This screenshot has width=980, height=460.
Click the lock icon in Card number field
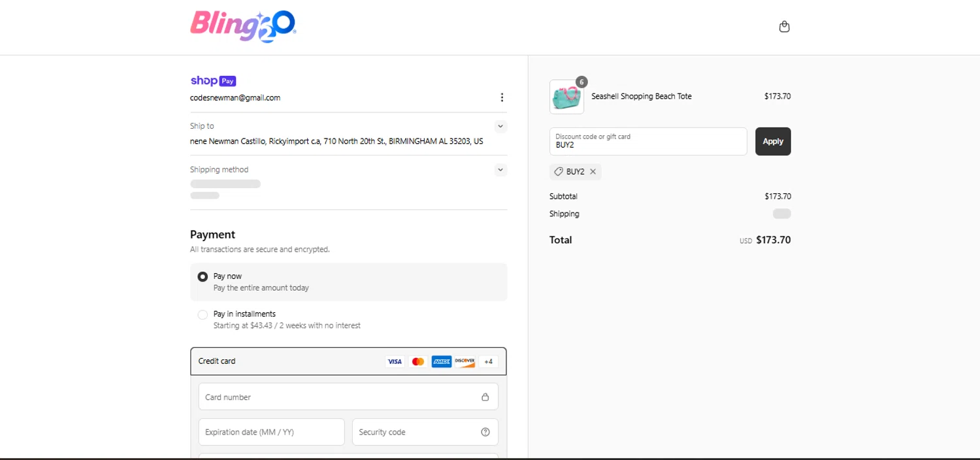tap(485, 397)
